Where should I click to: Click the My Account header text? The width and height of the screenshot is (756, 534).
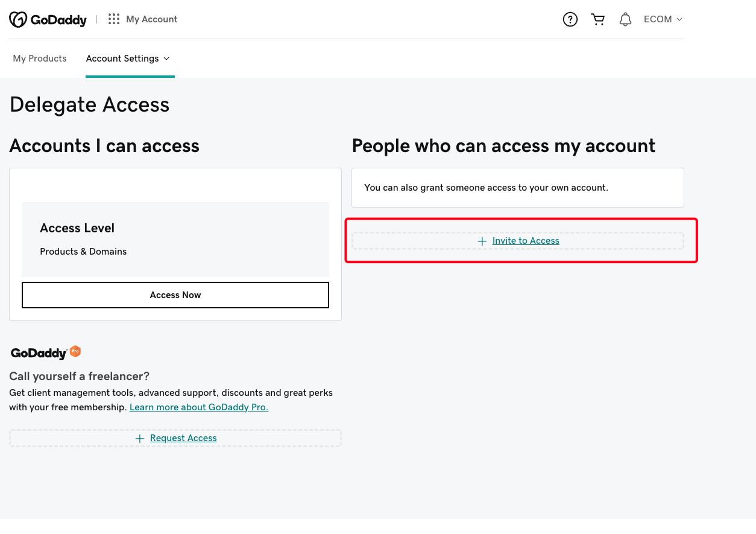(x=152, y=19)
